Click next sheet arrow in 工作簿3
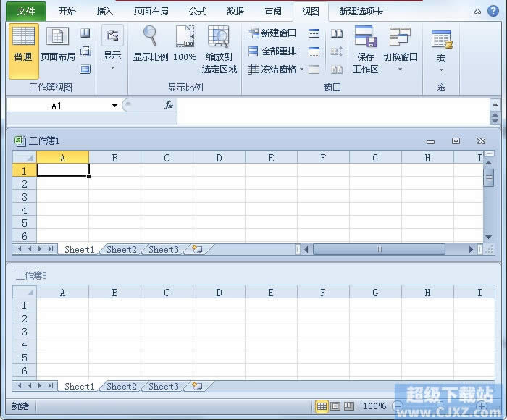 click(x=40, y=386)
